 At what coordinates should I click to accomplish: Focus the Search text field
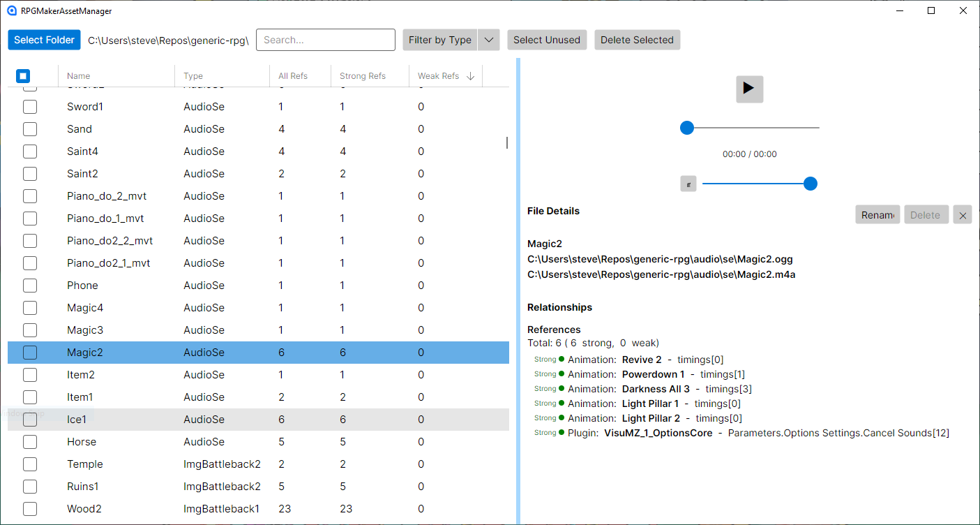pos(326,40)
